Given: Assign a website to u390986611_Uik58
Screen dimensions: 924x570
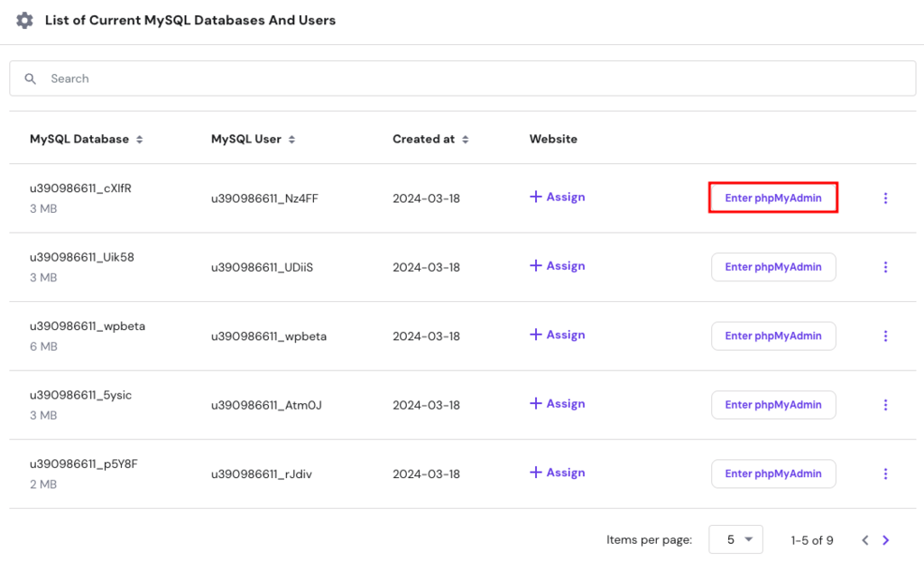Looking at the screenshot, I should point(557,267).
